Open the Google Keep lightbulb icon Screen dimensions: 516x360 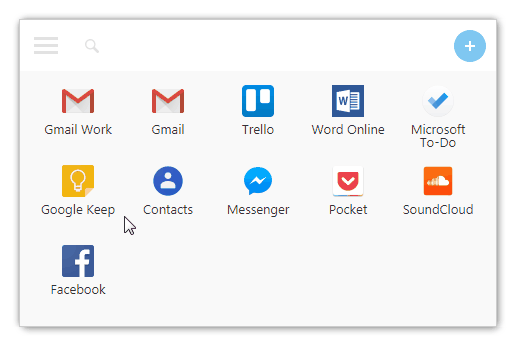(78, 181)
